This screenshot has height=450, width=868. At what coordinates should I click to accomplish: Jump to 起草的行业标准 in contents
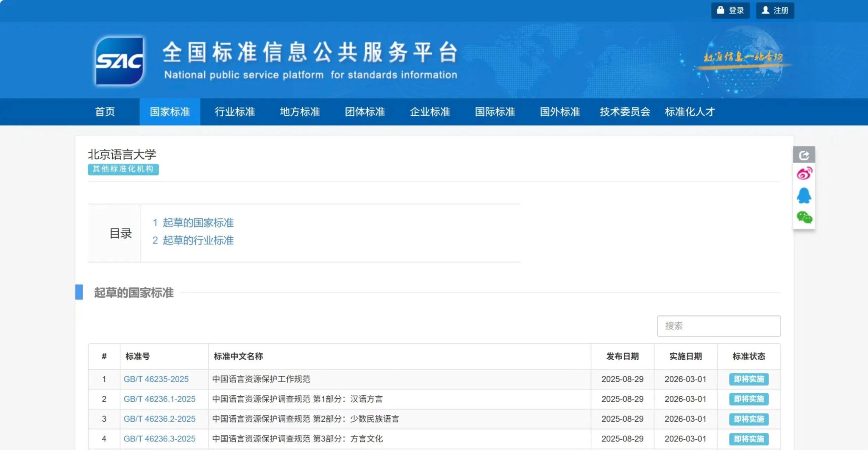pos(198,241)
